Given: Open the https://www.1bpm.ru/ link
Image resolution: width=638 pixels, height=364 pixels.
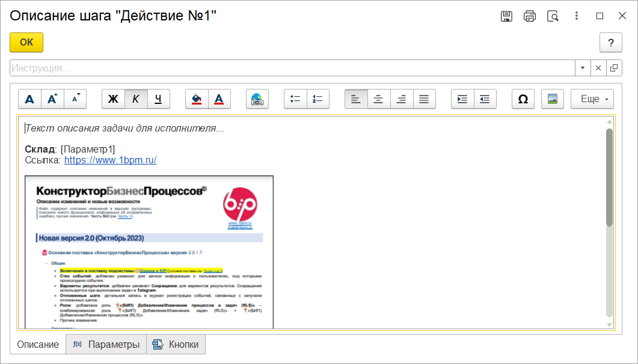Looking at the screenshot, I should [110, 160].
